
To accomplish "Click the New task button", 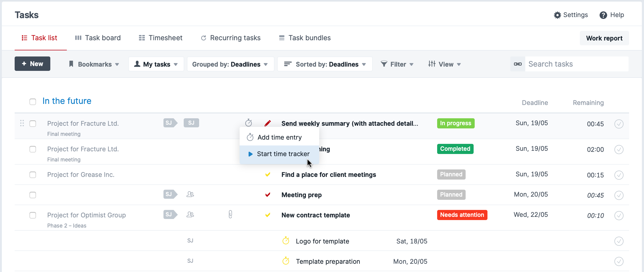I will click(x=32, y=64).
